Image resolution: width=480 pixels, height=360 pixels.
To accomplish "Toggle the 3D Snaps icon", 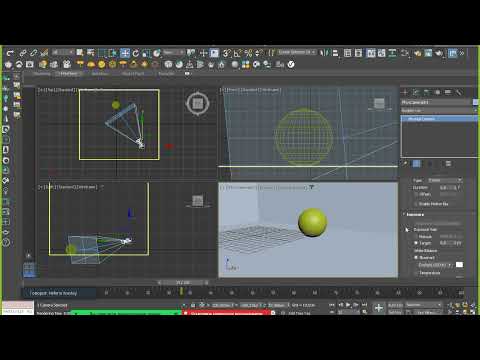I will point(227,53).
